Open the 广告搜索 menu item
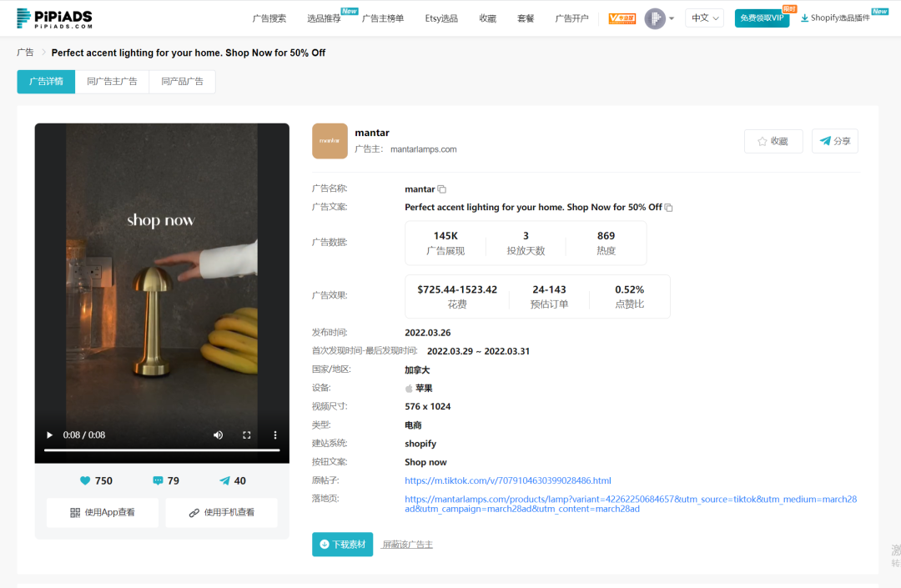This screenshot has height=588, width=901. click(x=269, y=18)
